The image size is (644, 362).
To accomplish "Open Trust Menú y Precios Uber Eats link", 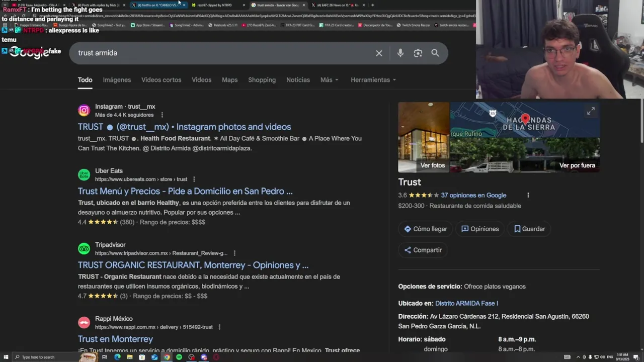I will tap(185, 191).
